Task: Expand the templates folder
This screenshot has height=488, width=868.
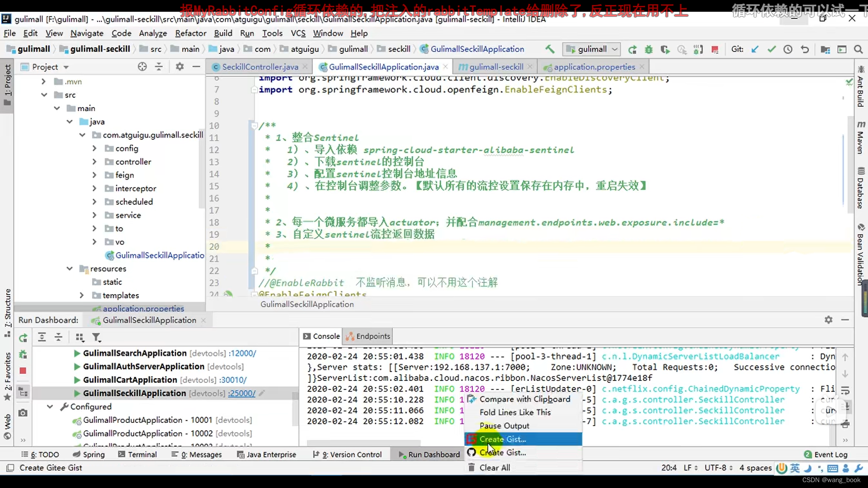Action: point(81,295)
